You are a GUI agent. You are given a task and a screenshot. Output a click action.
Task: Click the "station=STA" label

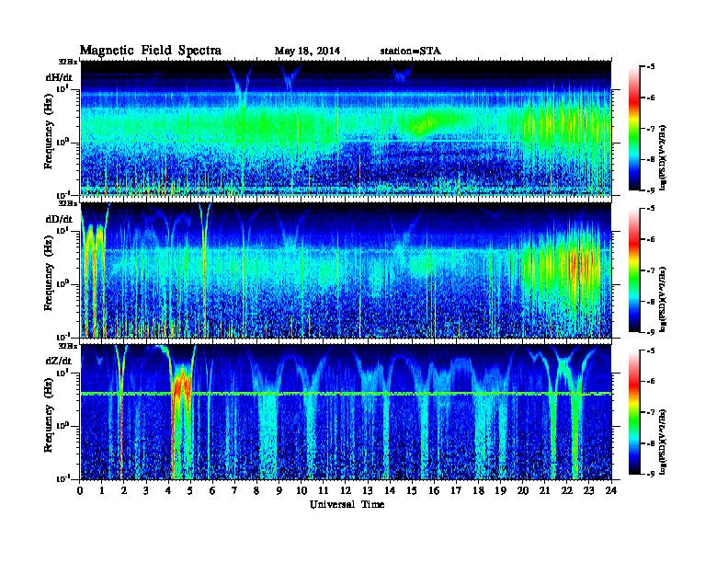tap(410, 51)
